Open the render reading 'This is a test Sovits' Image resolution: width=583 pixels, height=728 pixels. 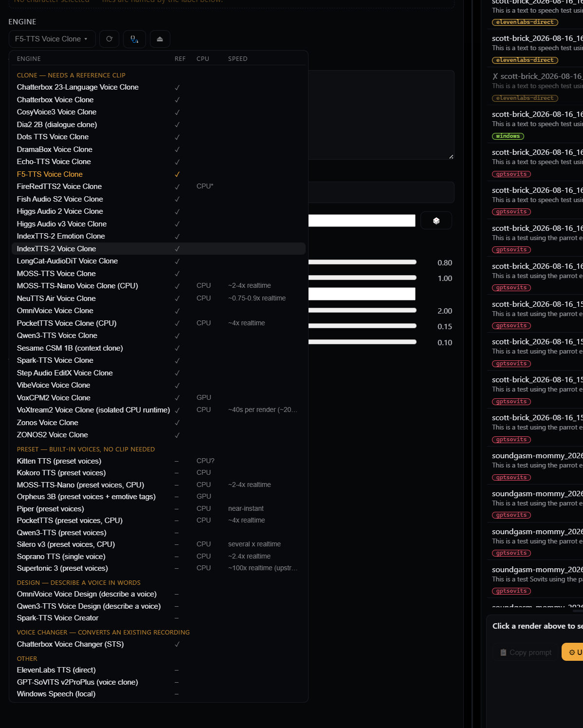coord(535,580)
